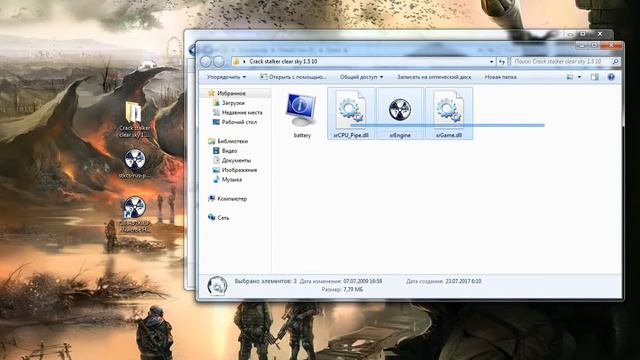This screenshot has height=360, width=640.
Task: Open Рабочий стол in navigation pane
Action: (x=239, y=122)
